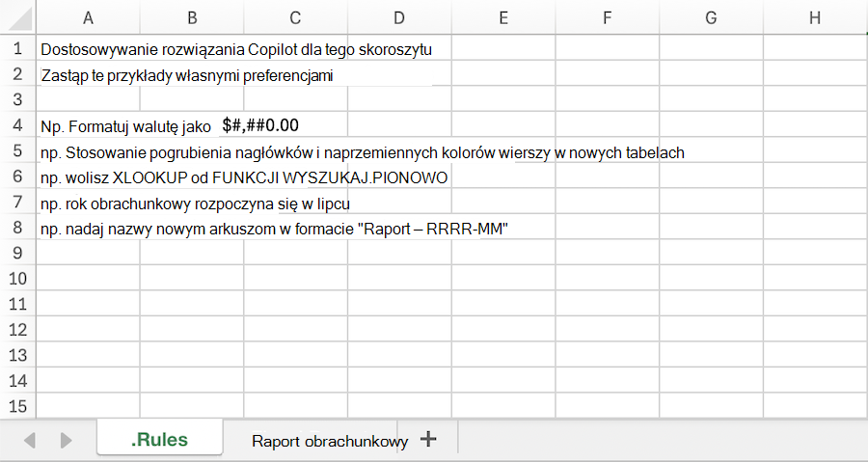Screen dimensions: 868x462
Task: Select column C header
Action: 296,17
